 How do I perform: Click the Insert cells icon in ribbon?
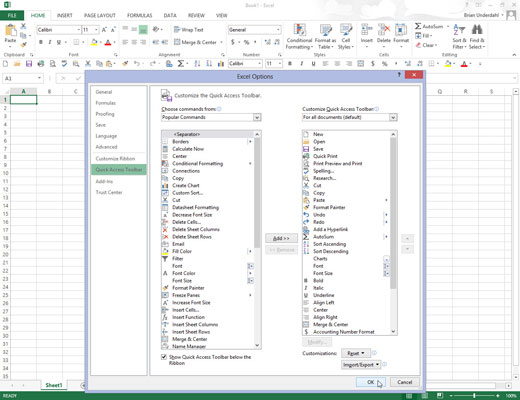pyautogui.click(x=366, y=30)
